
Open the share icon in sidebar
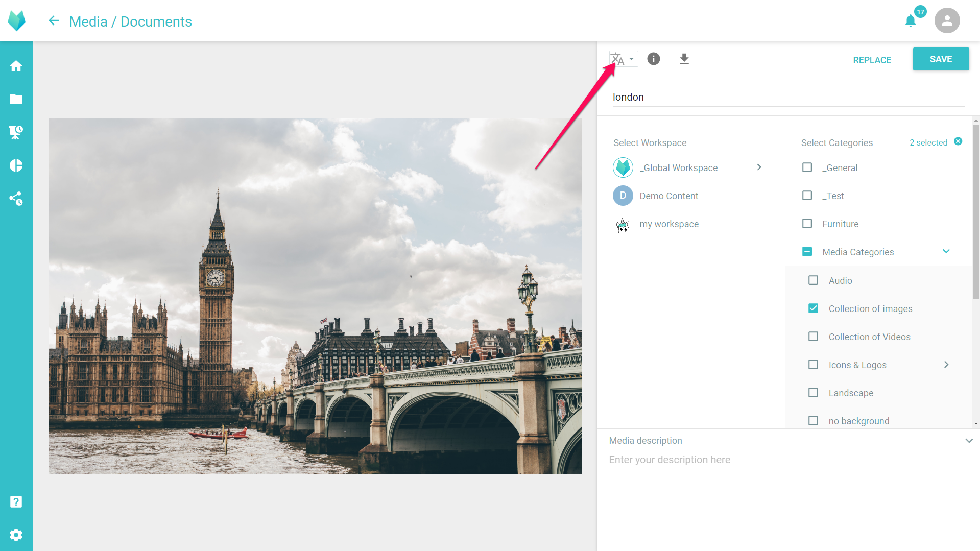pos(16,199)
